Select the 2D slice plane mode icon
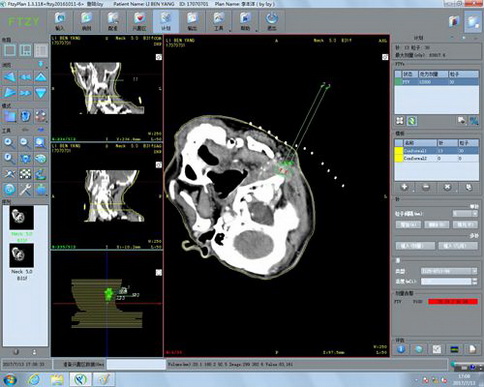484x387 pixels. coord(10,116)
